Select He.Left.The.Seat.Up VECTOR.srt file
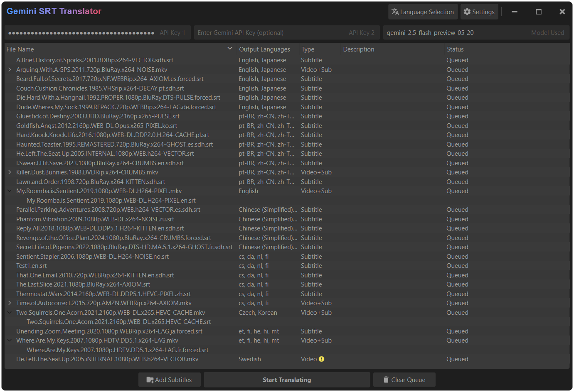Screen dimensions: 574x392 (105, 154)
